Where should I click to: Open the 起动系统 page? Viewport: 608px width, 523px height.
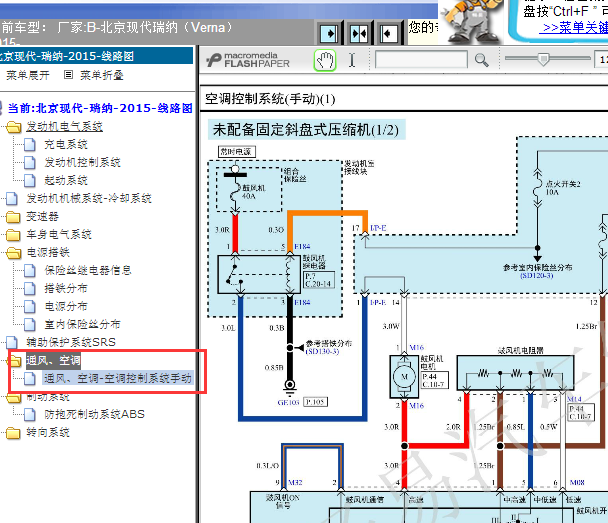pos(66,180)
